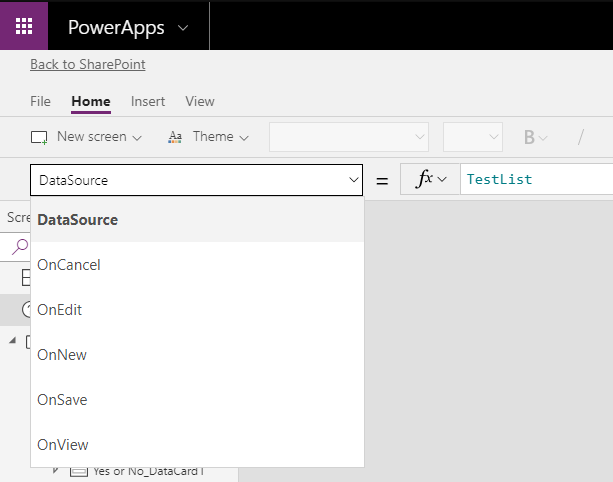Open the font family combo box

pos(349,137)
